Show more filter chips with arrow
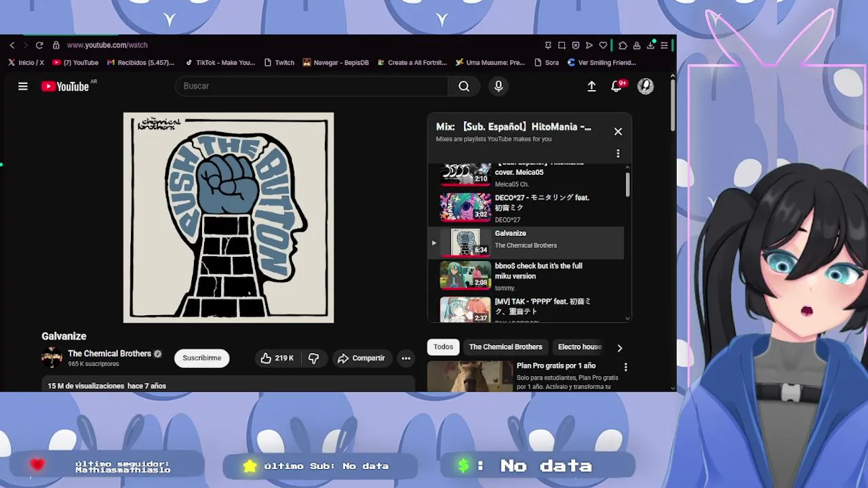The height and width of the screenshot is (488, 868). (619, 348)
